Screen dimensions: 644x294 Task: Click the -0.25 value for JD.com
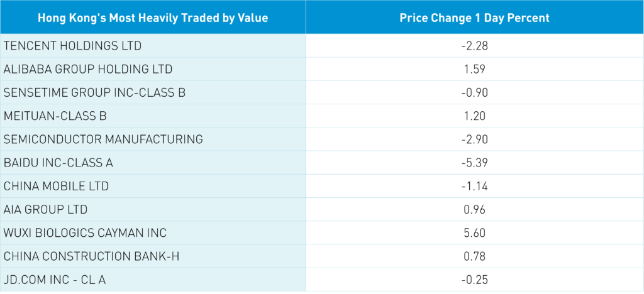pos(475,280)
